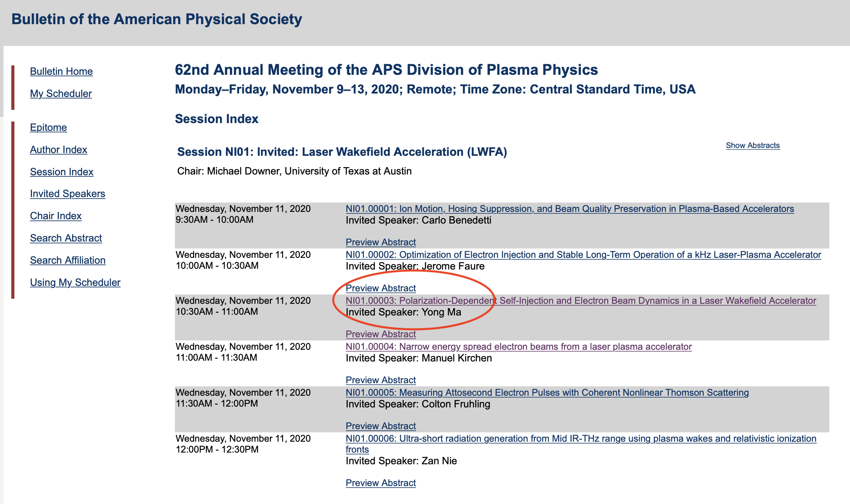Open Search Affiliation page
Screen dimensions: 850x504
click(68, 260)
